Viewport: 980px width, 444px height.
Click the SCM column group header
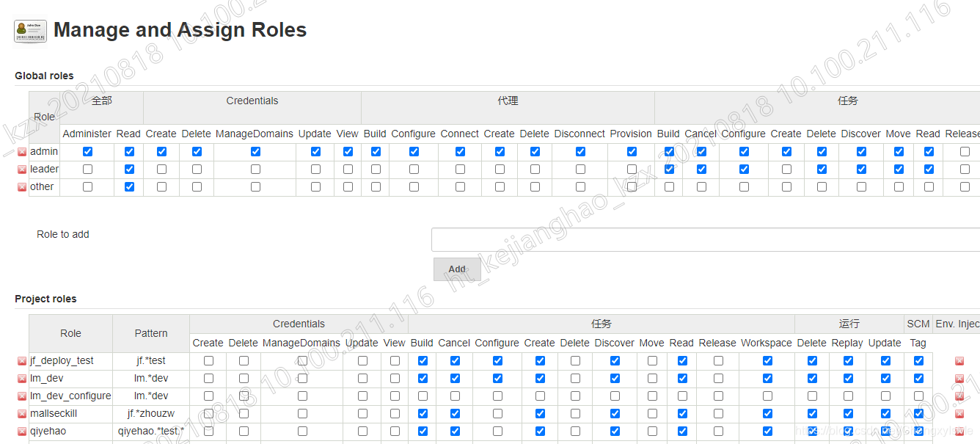pos(918,324)
